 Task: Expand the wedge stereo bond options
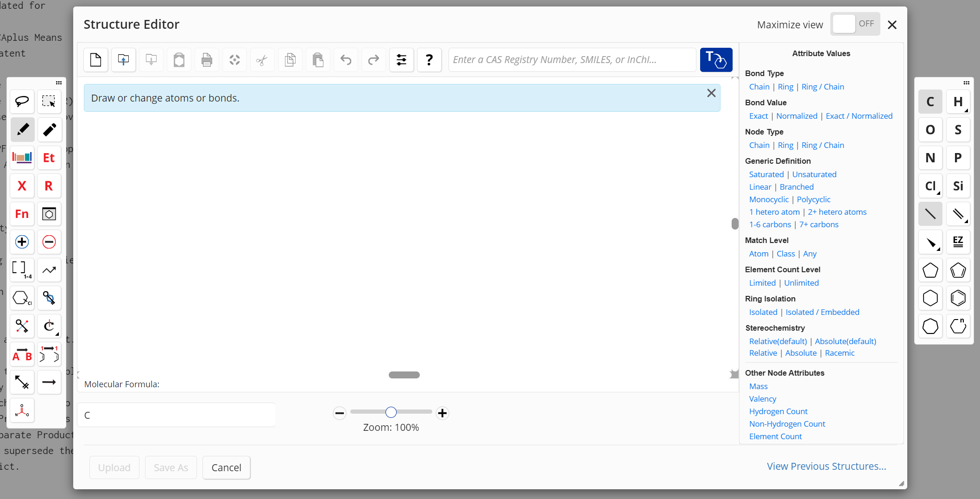coord(938,249)
